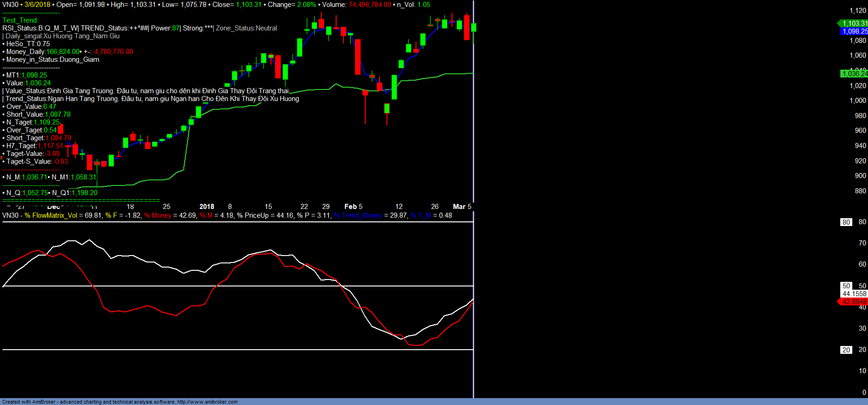This screenshot has width=868, height=405.
Task: Select the boxed 50 level label
Action: [x=846, y=286]
